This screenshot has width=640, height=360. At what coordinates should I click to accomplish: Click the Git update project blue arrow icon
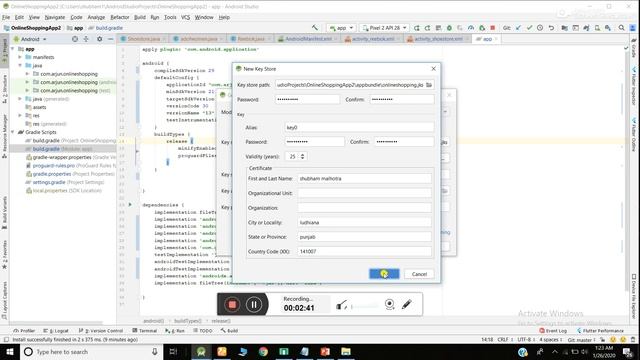[x=518, y=28]
